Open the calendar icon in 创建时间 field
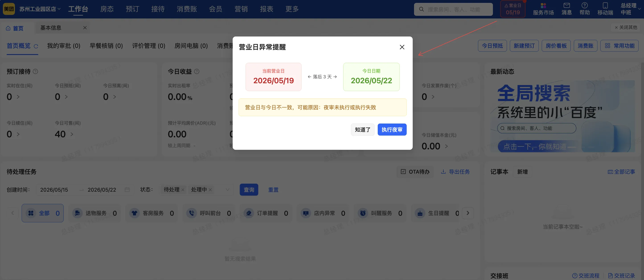Screen dimensions: 644x280 tap(127, 190)
